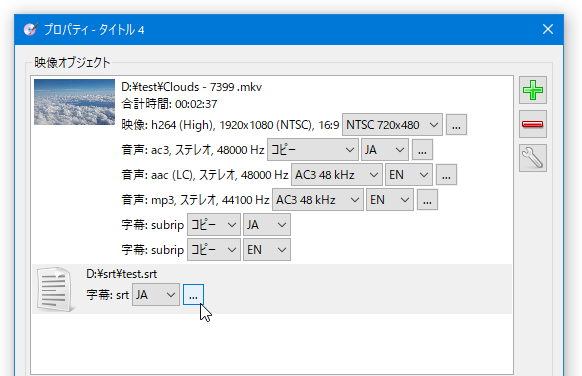Click the 音声: ac3, ステレオ, 48000 Hz text
The width and height of the screenshot is (582, 376).
click(x=193, y=150)
